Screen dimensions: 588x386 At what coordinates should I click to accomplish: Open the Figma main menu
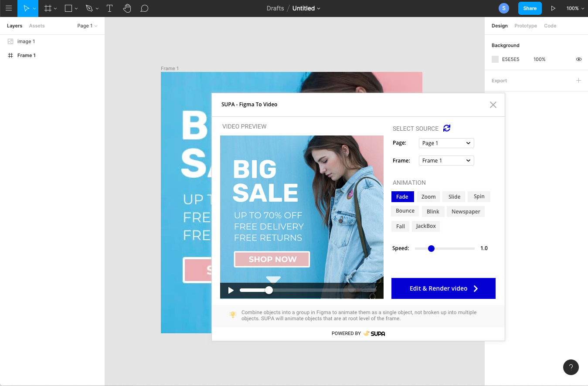9,8
